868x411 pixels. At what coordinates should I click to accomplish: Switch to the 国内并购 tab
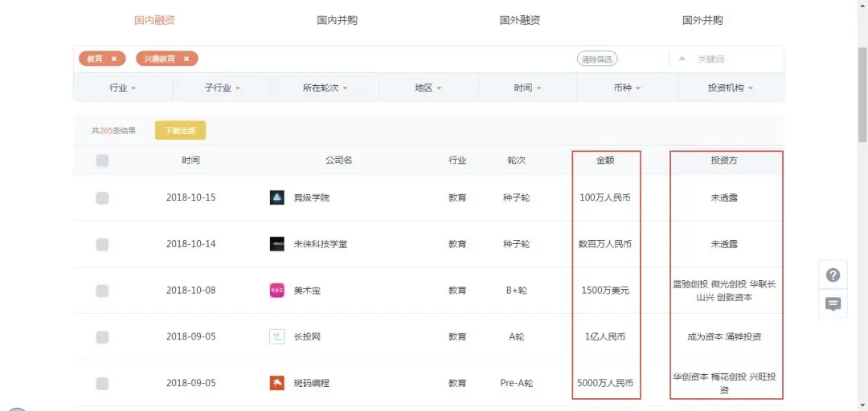tap(337, 20)
